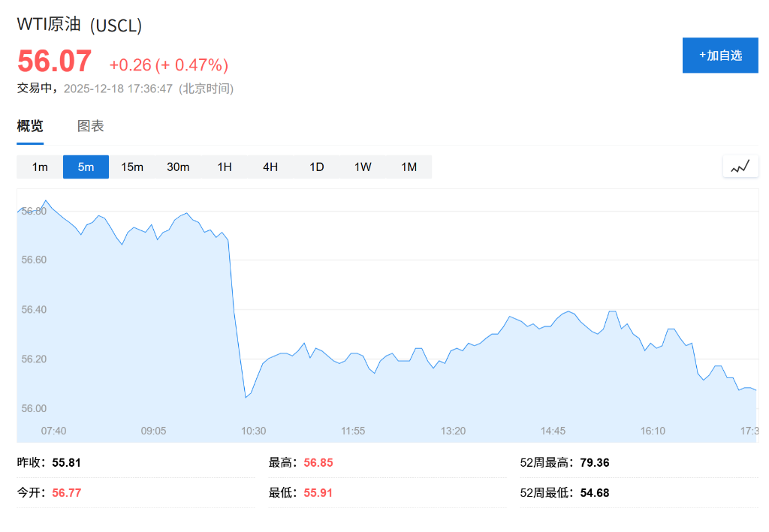Open the line chart style icon

740,167
